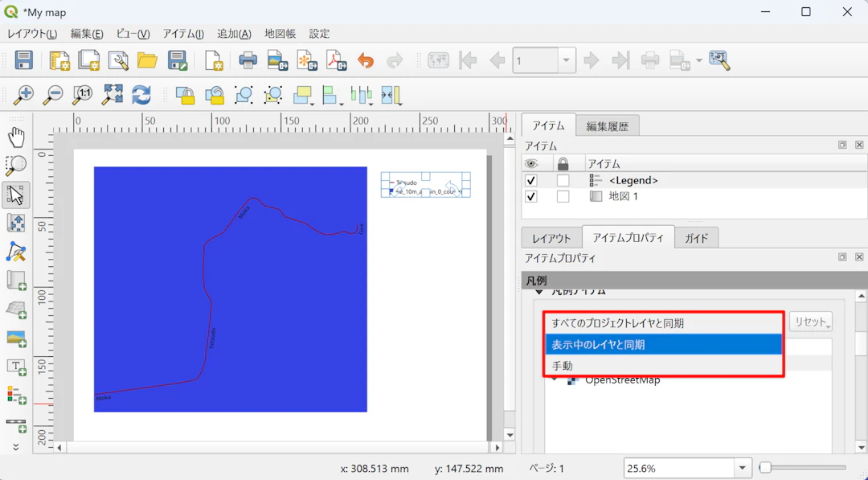This screenshot has width=868, height=480.
Task: Choose the Add Legend tool
Action: (16, 394)
